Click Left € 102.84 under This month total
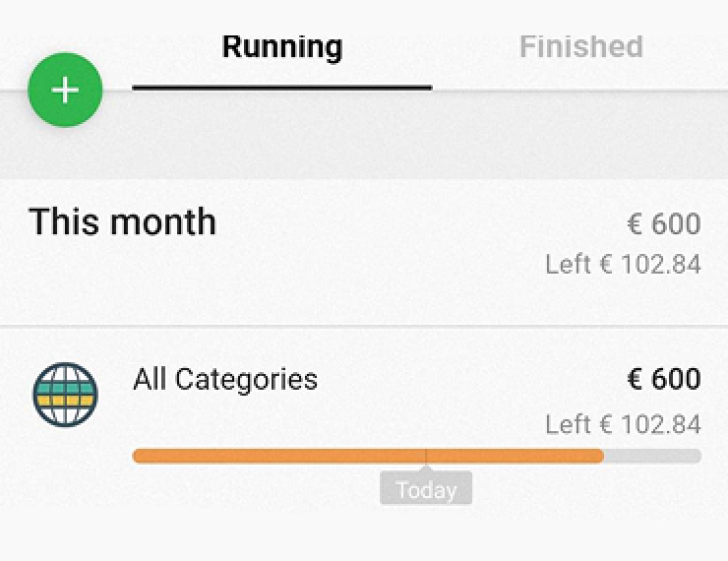The height and width of the screenshot is (561, 728). tap(623, 264)
